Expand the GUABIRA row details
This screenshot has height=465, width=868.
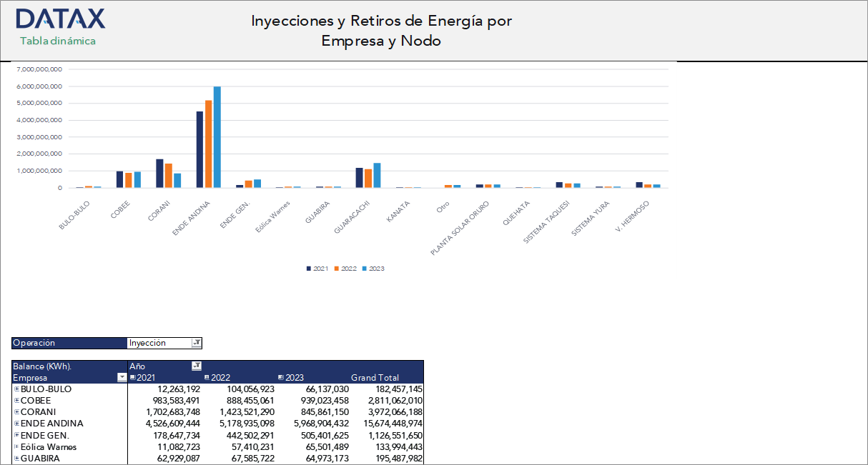[17, 458]
